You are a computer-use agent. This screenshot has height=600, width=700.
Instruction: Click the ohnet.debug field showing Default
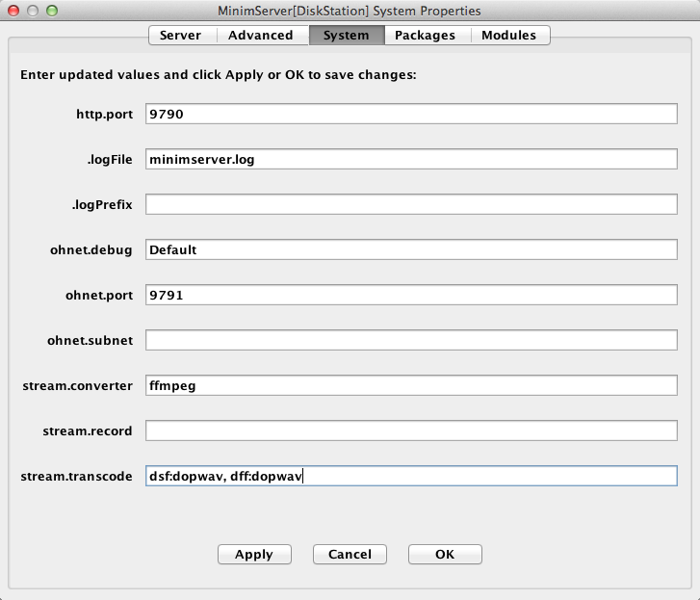point(411,249)
